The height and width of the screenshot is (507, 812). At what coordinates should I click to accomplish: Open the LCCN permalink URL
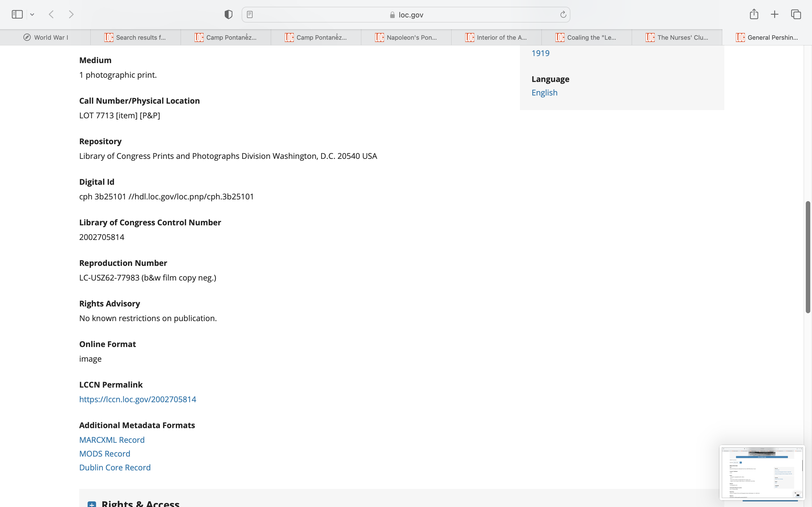pos(138,399)
